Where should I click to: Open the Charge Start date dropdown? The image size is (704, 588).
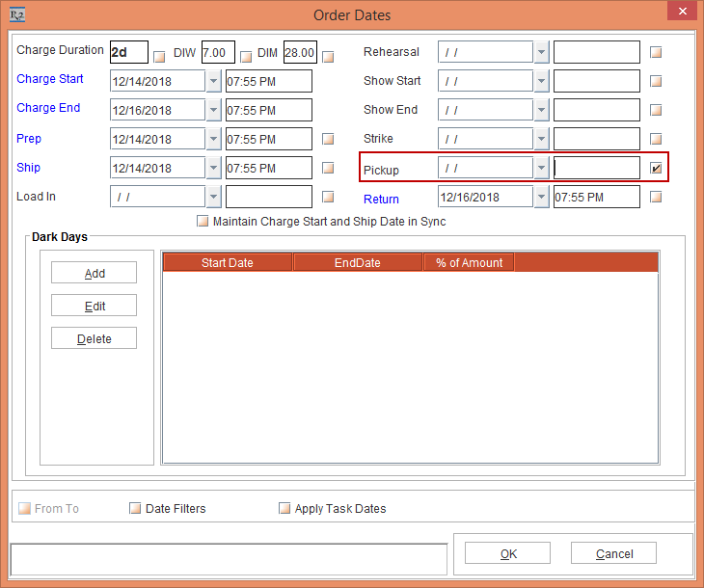pos(213,81)
